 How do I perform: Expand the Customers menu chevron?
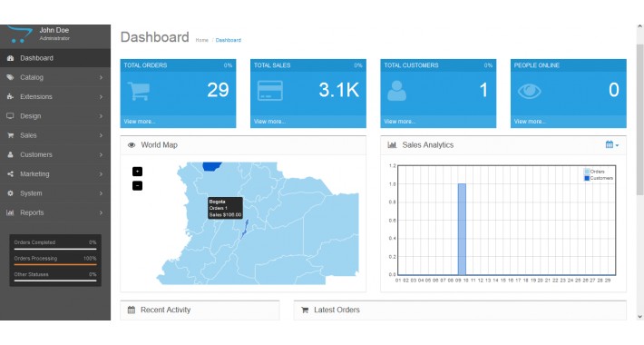pos(101,154)
